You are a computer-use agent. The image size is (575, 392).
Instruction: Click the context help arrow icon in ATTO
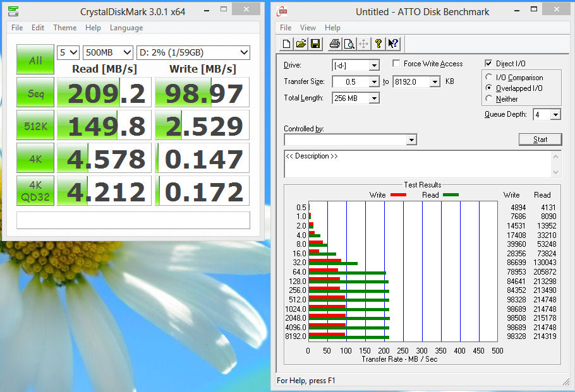(393, 44)
